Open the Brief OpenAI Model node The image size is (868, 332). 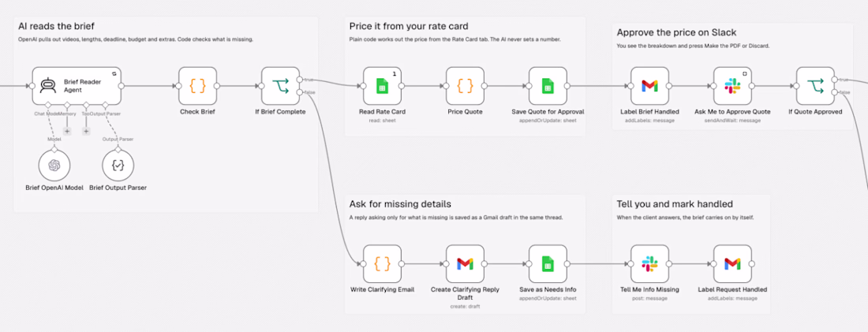click(54, 165)
